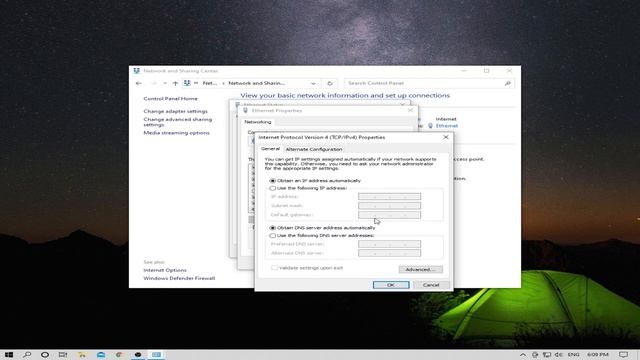Click Network and Sharing Center title icon
640x360 pixels.
(x=137, y=71)
